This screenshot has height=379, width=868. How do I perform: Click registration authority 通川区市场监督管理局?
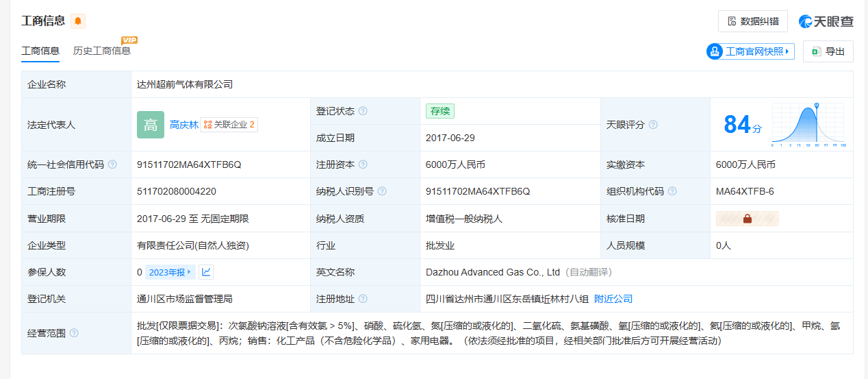[x=185, y=299]
